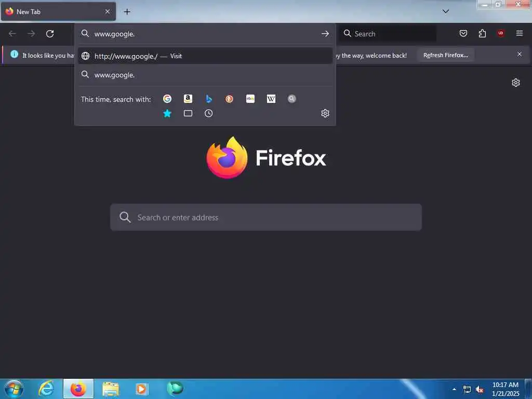Click the Firefox logo on new tab page

[x=227, y=157]
